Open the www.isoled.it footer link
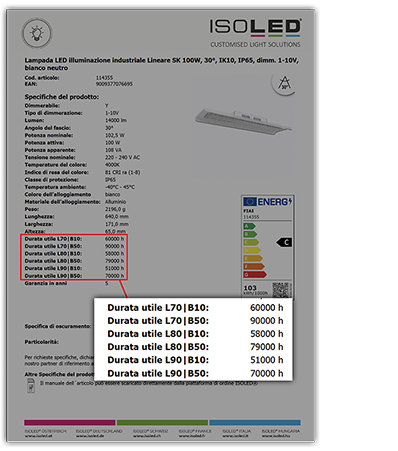 pos(236,436)
